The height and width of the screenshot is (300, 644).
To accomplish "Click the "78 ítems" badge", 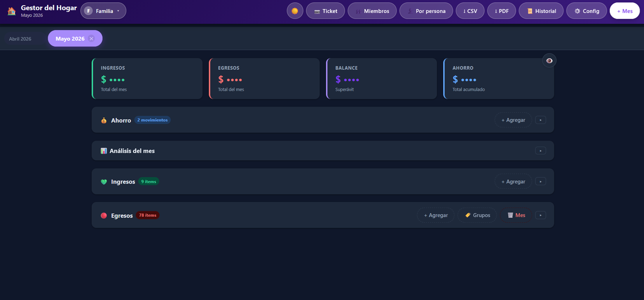I will coord(147,215).
